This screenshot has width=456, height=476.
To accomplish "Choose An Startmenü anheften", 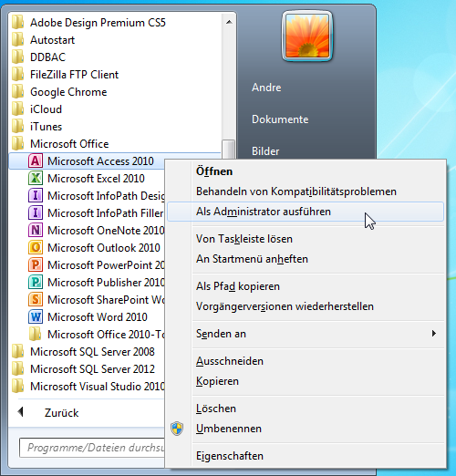I will (306, 259).
